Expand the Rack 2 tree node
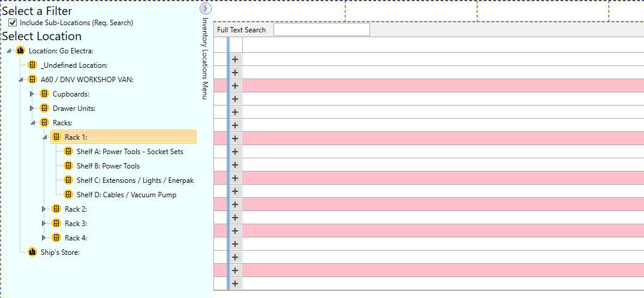 click(x=44, y=209)
